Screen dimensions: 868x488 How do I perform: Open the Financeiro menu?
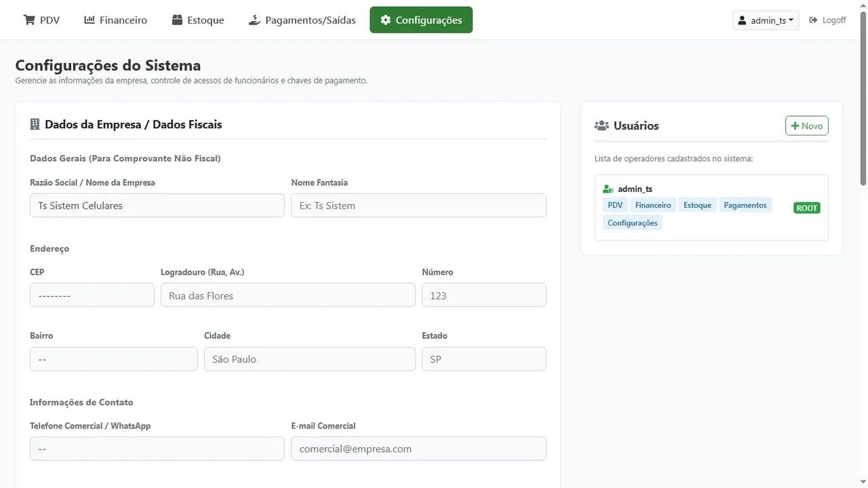coord(115,20)
